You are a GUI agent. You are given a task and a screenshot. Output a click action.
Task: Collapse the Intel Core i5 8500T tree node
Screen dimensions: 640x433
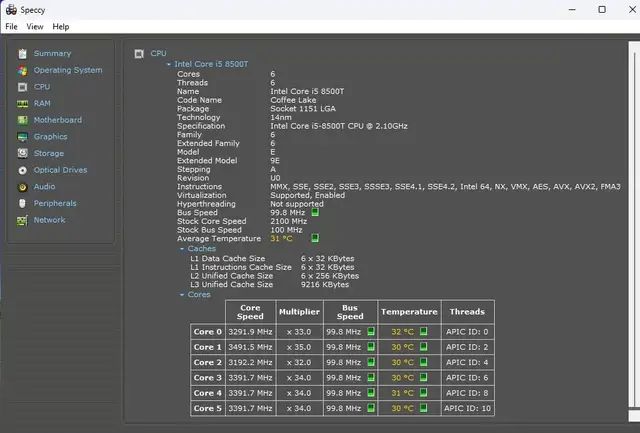pos(169,64)
